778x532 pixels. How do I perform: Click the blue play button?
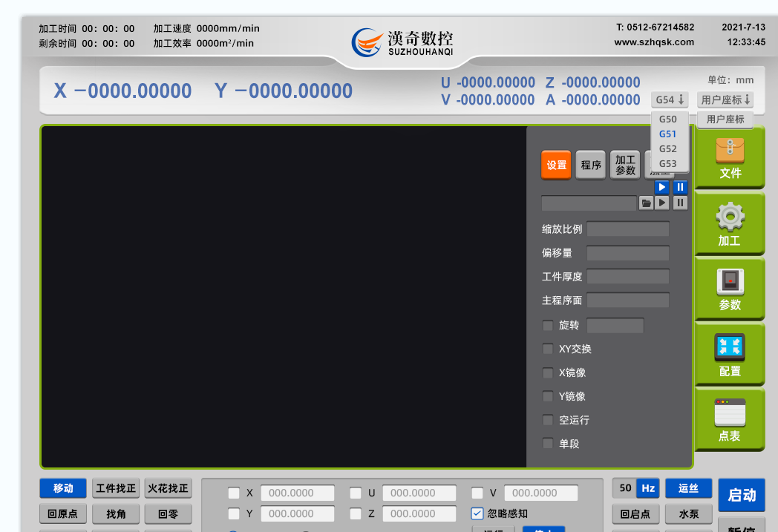662,187
